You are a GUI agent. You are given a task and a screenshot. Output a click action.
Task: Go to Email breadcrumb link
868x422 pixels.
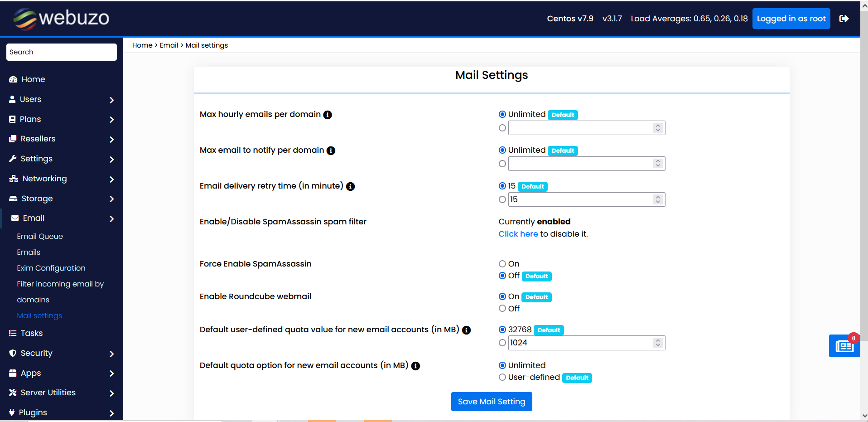pyautogui.click(x=169, y=45)
